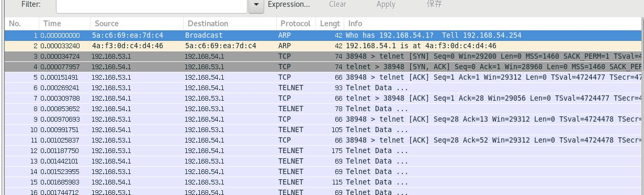Select packet 12 TELNET length 175 row

click(x=323, y=150)
